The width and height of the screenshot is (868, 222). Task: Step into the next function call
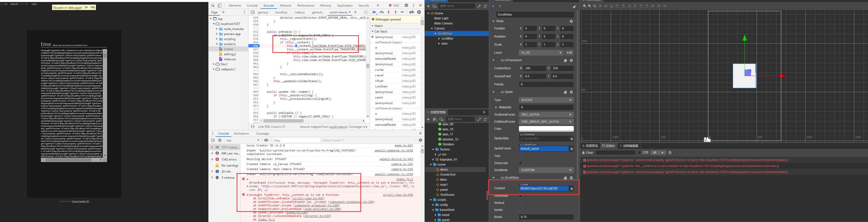coord(388,12)
